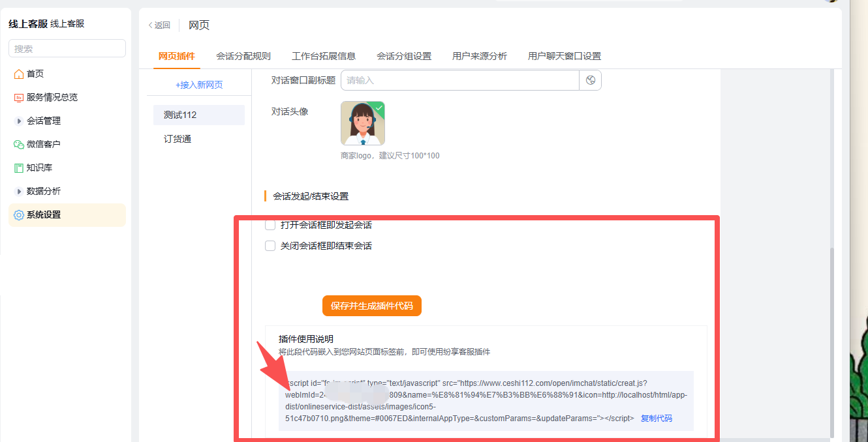868x442 pixels.
Task: Open the 首页 home icon in sidebar
Action: [x=19, y=74]
